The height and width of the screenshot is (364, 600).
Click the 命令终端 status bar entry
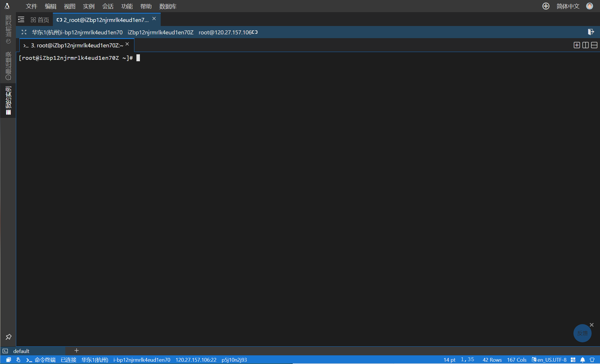41,360
